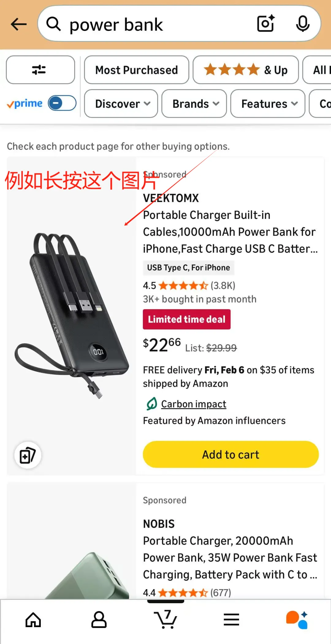
Task: Expand the Brands dropdown
Action: [x=194, y=104]
